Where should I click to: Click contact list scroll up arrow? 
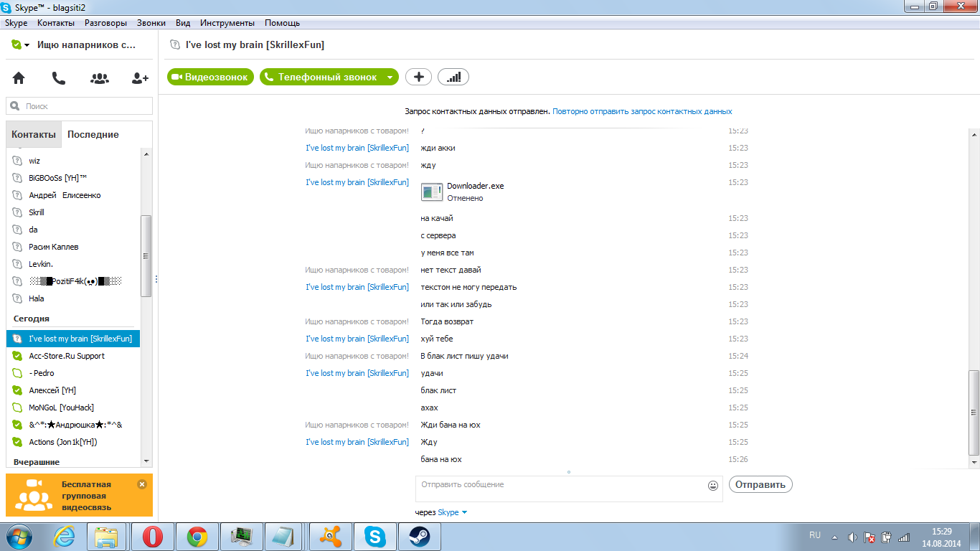(x=147, y=154)
